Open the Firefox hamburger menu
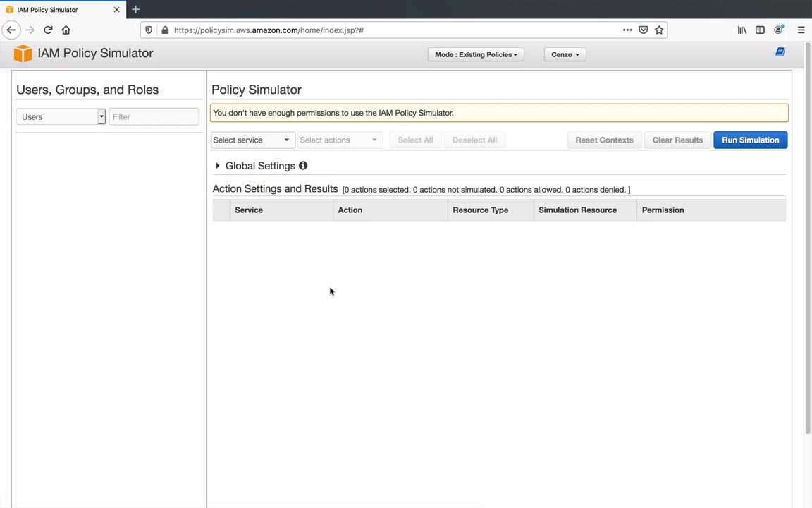 801,30
